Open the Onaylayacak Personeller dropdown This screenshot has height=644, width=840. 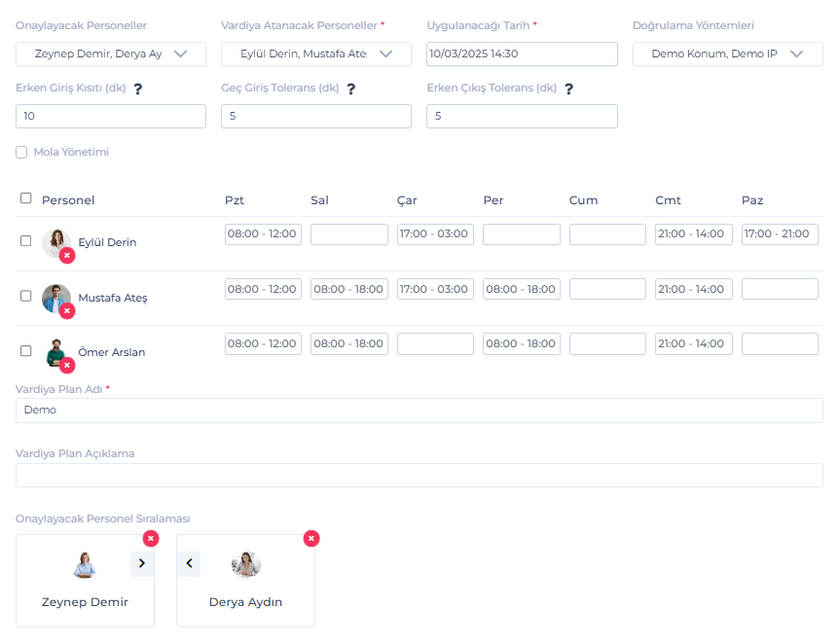point(111,54)
